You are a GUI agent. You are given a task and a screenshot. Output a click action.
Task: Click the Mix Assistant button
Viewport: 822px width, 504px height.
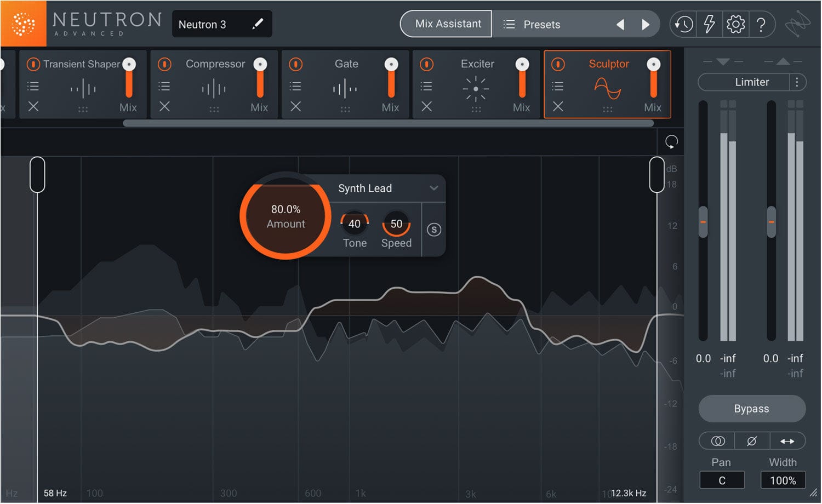point(447,24)
